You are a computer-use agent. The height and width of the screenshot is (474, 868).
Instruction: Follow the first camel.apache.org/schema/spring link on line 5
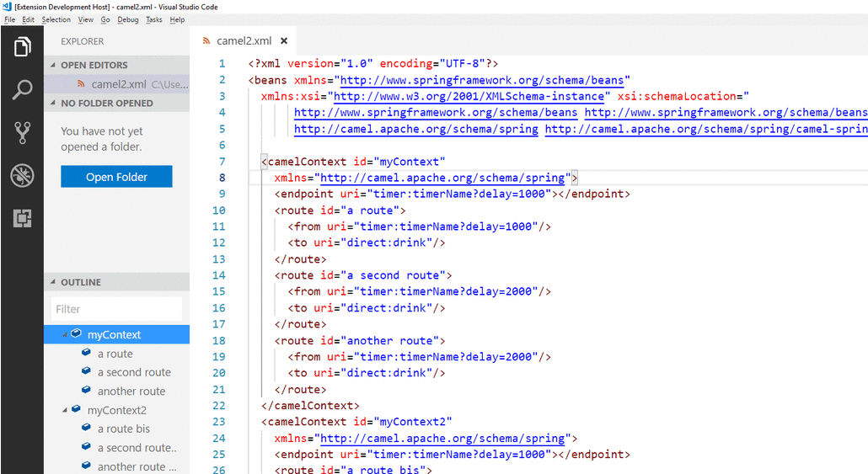tap(415, 129)
